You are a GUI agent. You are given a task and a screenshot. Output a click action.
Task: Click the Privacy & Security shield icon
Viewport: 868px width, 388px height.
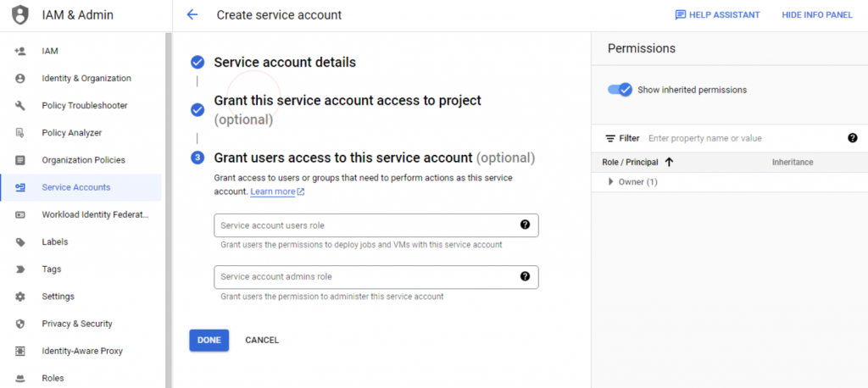pos(20,324)
